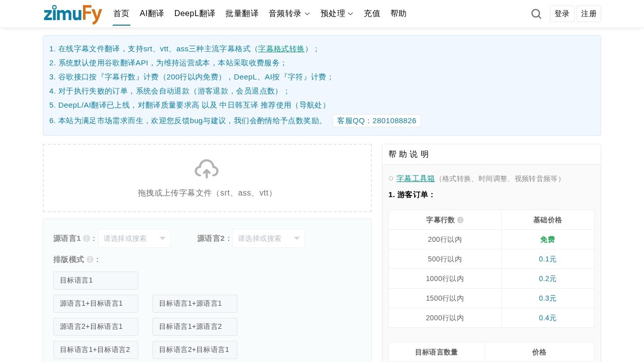Click the 注册 button
This screenshot has width=644, height=362.
pyautogui.click(x=589, y=14)
